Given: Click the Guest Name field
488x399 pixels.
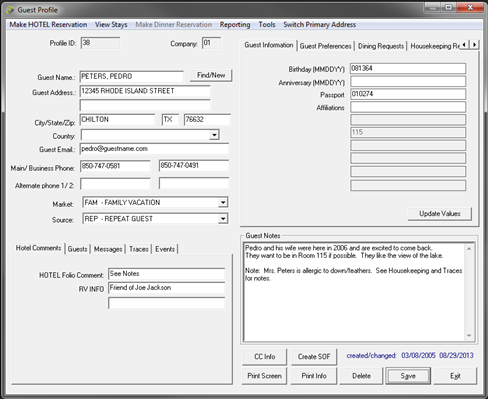Looking at the screenshot, I should tap(132, 76).
